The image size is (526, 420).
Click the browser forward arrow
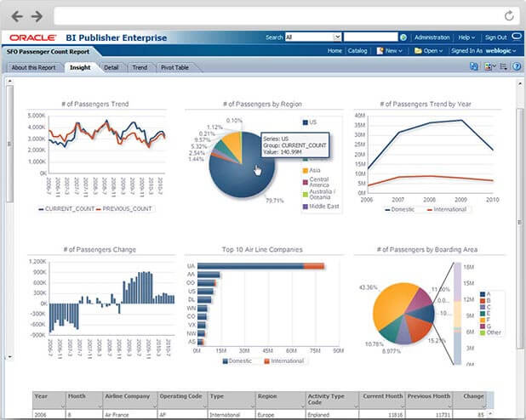pyautogui.click(x=37, y=16)
